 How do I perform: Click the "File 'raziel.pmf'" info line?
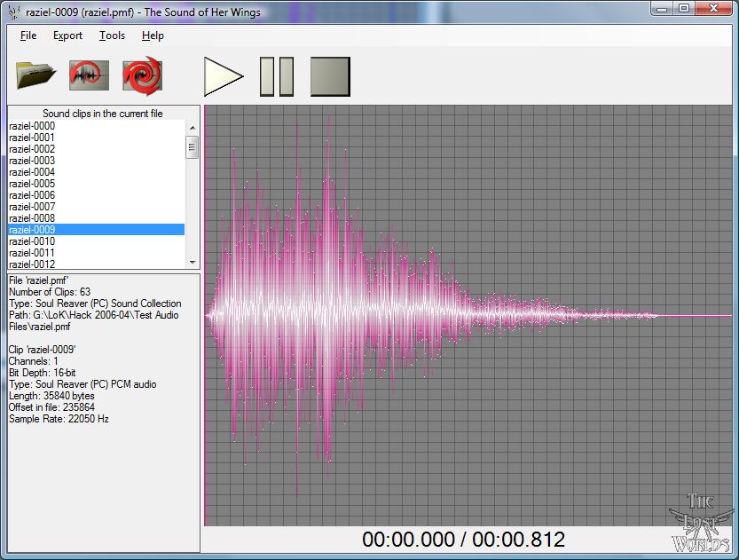click(x=39, y=280)
